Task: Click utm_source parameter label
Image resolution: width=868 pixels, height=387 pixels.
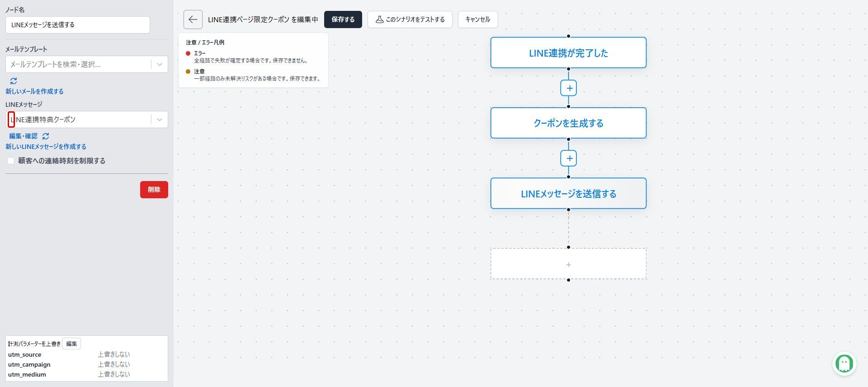Action: click(24, 354)
